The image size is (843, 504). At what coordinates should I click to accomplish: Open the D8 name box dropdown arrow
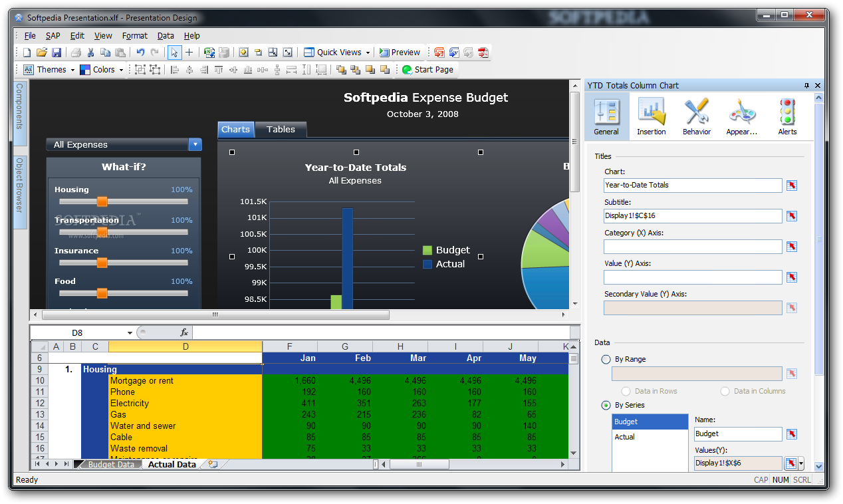point(130,333)
